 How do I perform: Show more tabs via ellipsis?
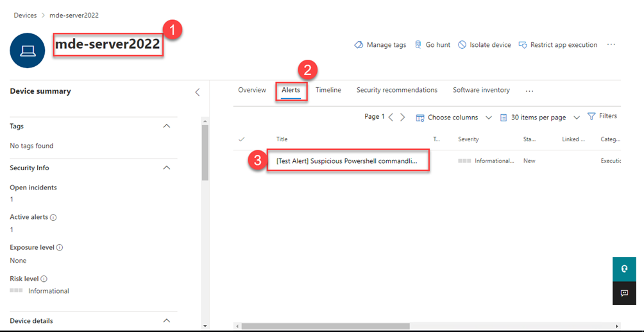click(529, 91)
